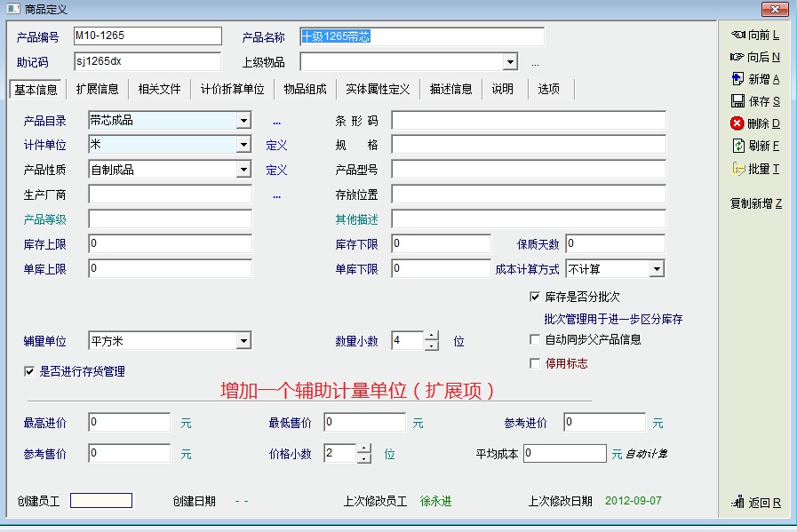Click the 刷新 (refresh) icon
The height and width of the screenshot is (532, 797).
pyautogui.click(x=737, y=146)
